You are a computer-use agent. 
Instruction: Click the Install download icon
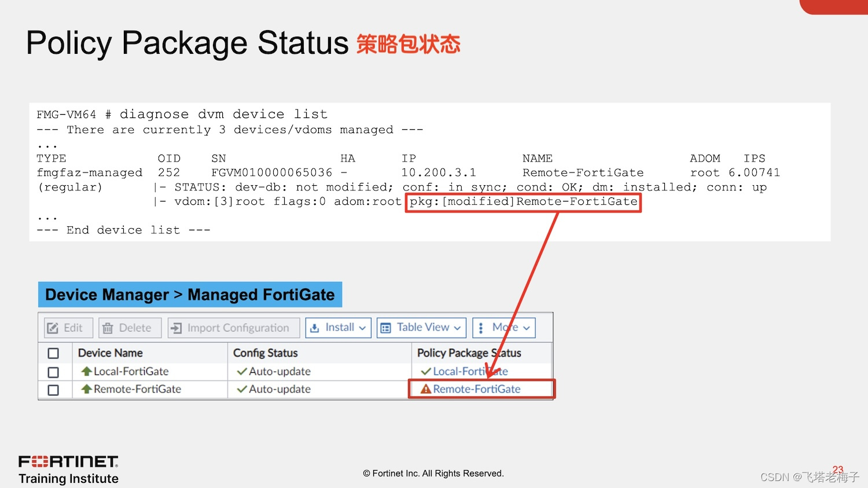[315, 328]
